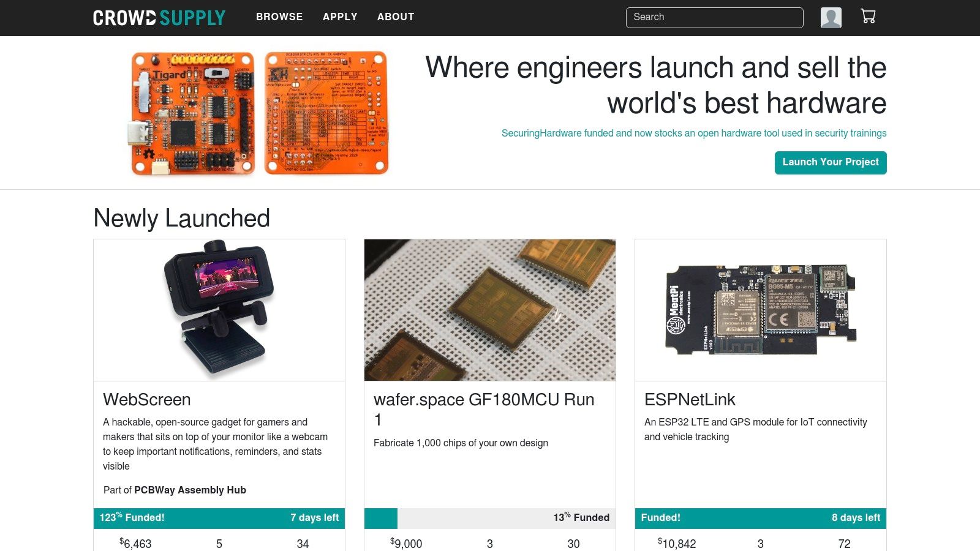Click ESPNetLink's $10,842 raised amount
980x551 pixels.
click(677, 544)
